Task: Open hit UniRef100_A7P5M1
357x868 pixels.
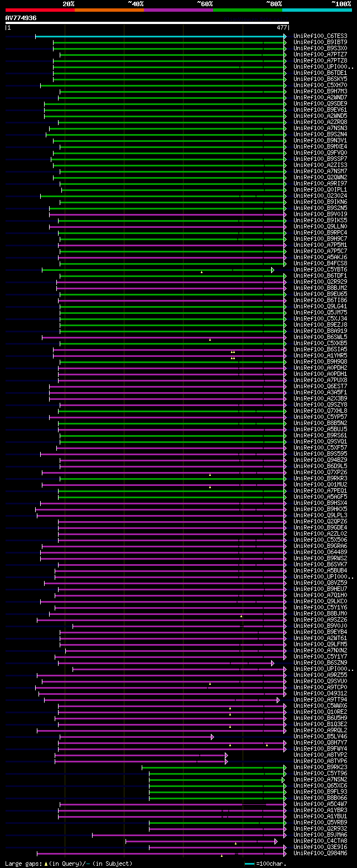Action: pyautogui.click(x=320, y=245)
